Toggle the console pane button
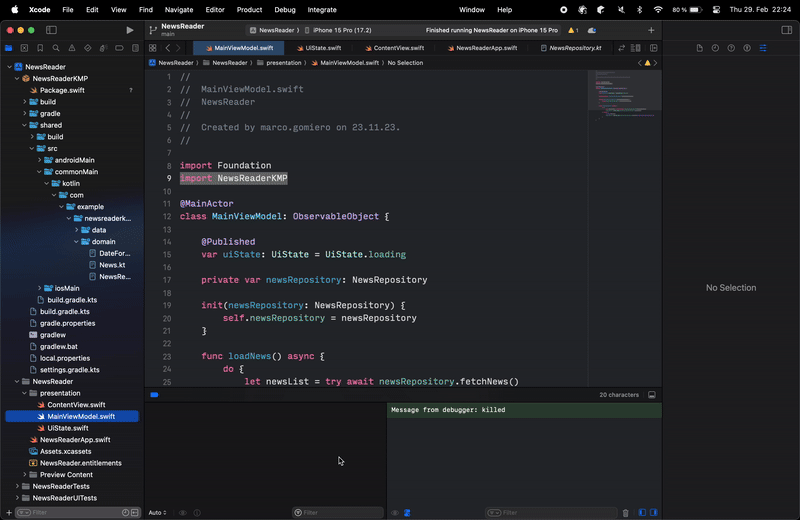The height and width of the screenshot is (520, 800). tap(654, 512)
